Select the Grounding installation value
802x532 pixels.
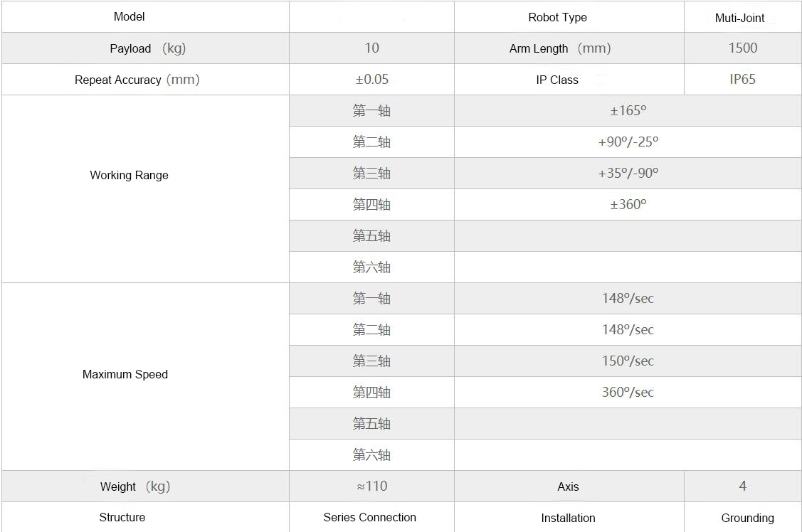[747, 518]
